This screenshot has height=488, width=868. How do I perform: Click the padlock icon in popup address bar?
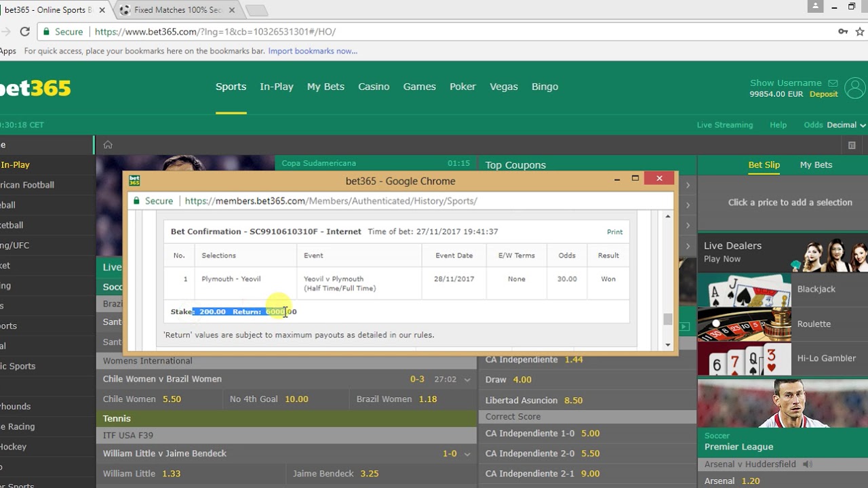point(136,201)
